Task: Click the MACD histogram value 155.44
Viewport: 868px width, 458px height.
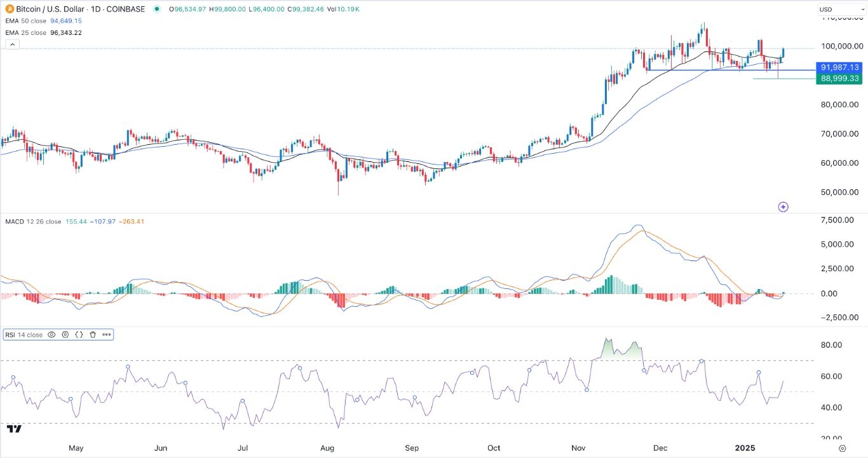Action: click(x=77, y=222)
